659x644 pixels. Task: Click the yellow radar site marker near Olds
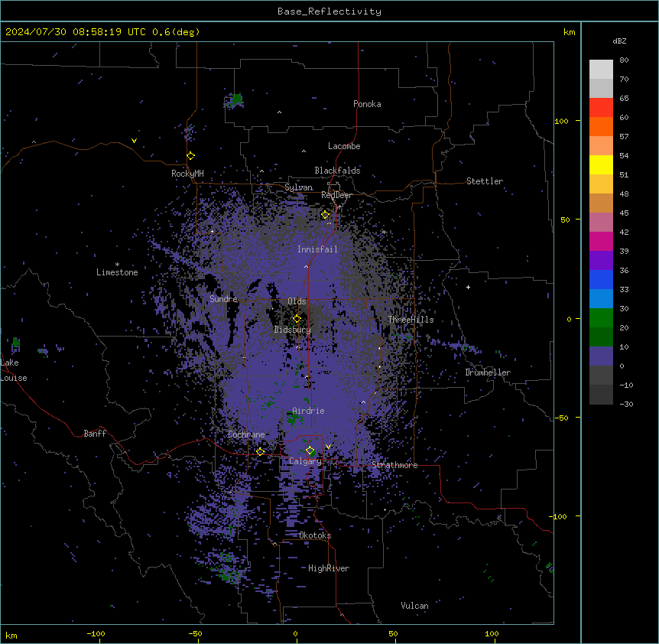tap(297, 319)
